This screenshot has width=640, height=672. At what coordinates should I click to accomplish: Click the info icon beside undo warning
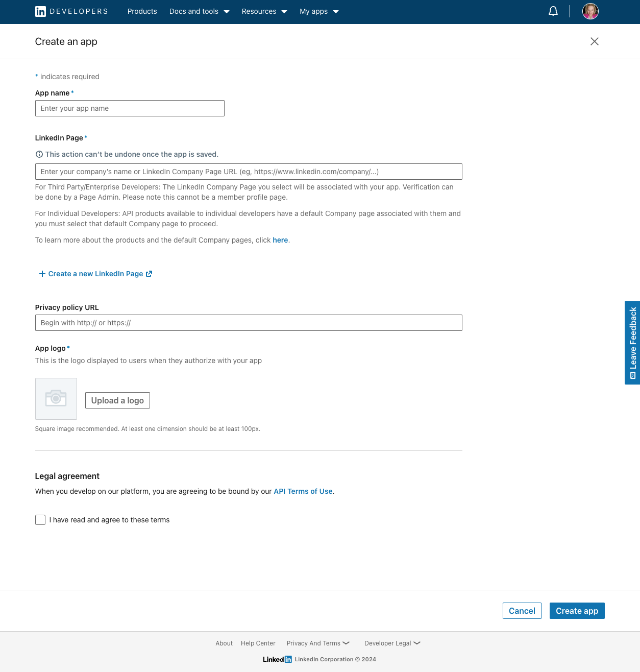(x=39, y=154)
